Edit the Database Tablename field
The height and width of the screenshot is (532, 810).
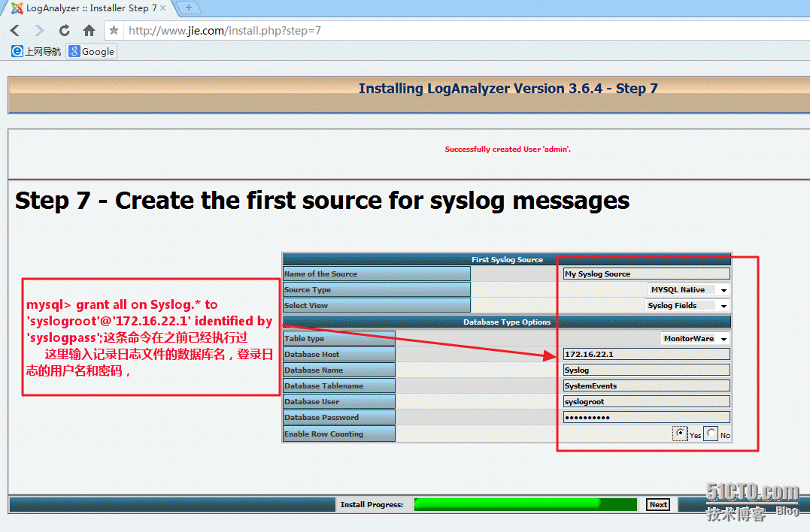pos(646,385)
